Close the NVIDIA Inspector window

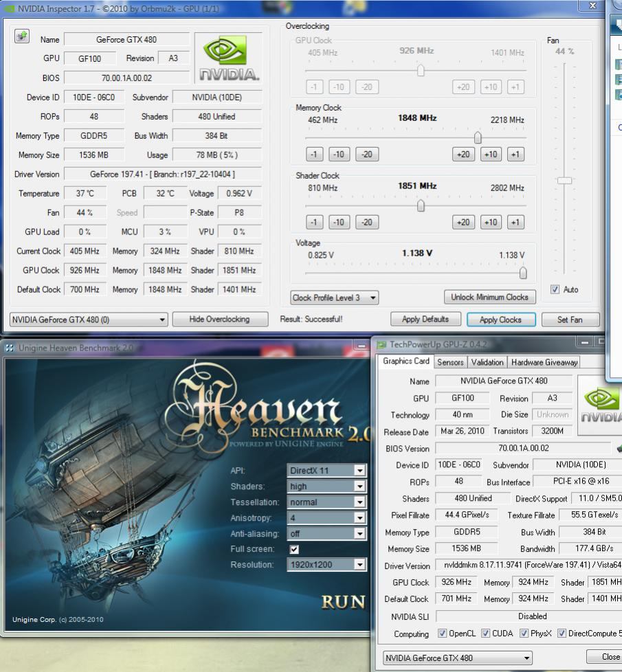click(593, 5)
